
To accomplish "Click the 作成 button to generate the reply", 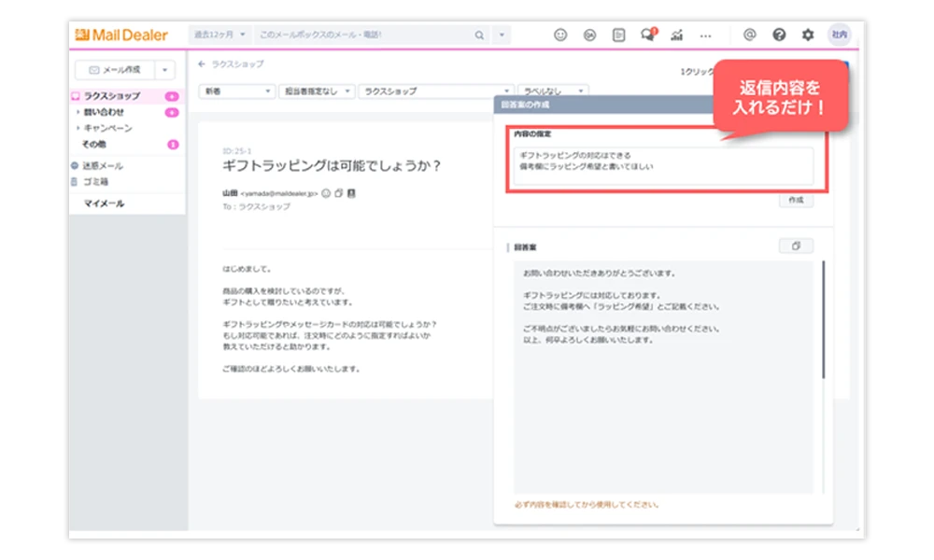I will tap(799, 199).
